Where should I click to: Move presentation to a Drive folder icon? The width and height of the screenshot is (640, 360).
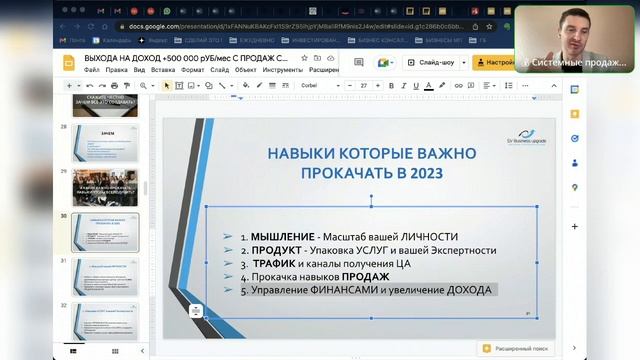(317, 58)
